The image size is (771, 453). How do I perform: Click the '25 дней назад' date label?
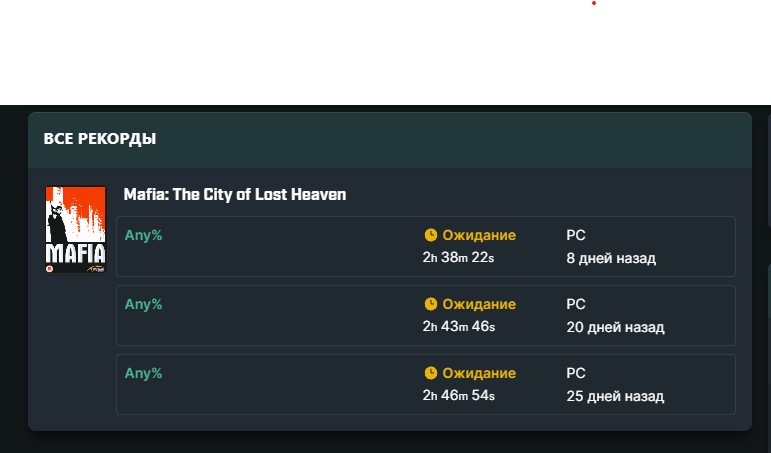pyautogui.click(x=615, y=396)
